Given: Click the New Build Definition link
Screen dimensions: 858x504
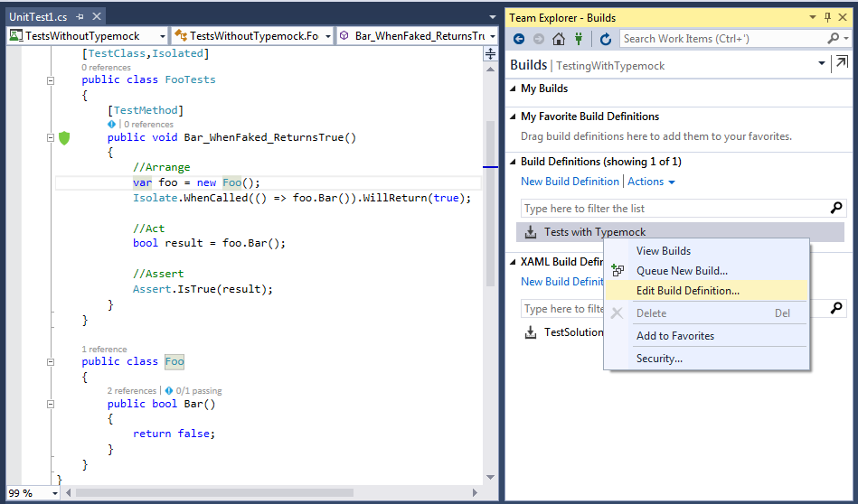Looking at the screenshot, I should click(x=570, y=182).
